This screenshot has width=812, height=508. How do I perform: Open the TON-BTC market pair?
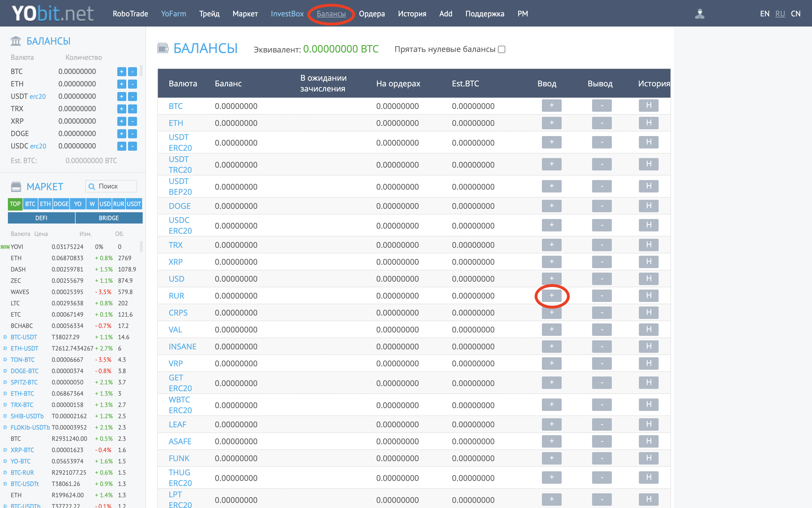pyautogui.click(x=23, y=360)
